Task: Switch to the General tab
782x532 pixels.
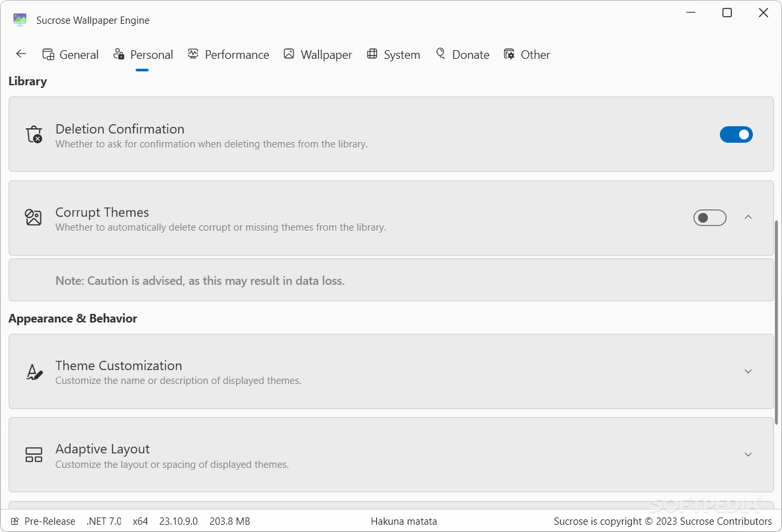Action: [x=70, y=55]
